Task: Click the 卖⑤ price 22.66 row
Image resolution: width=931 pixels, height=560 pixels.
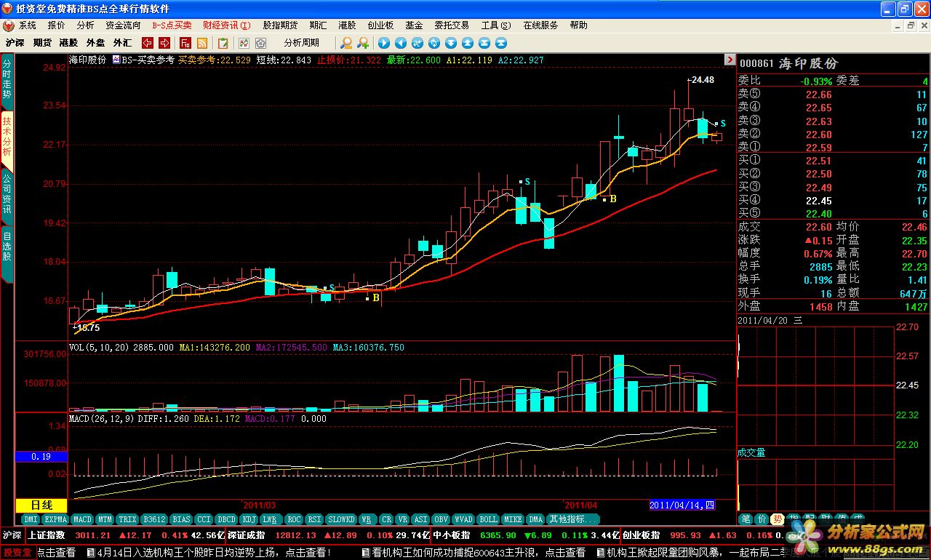Action: [x=834, y=95]
